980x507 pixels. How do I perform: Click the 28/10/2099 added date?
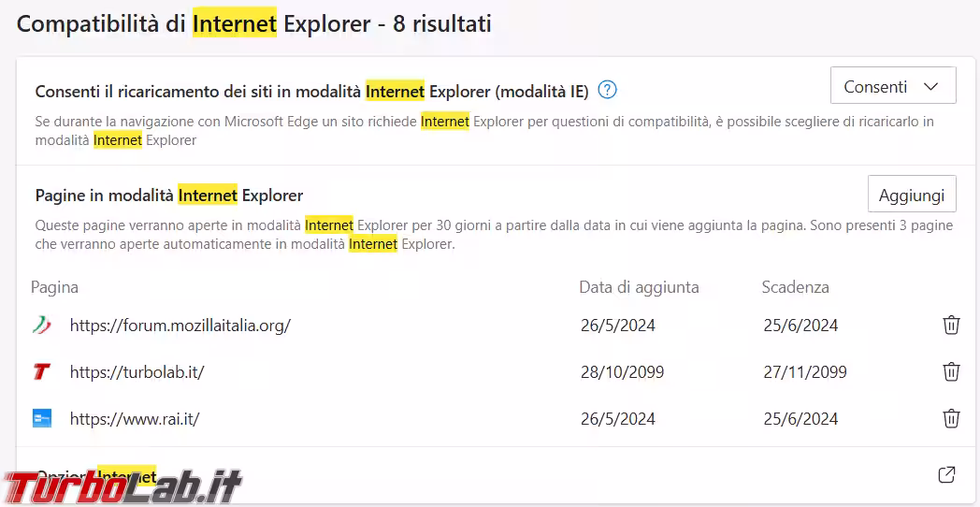(x=622, y=372)
